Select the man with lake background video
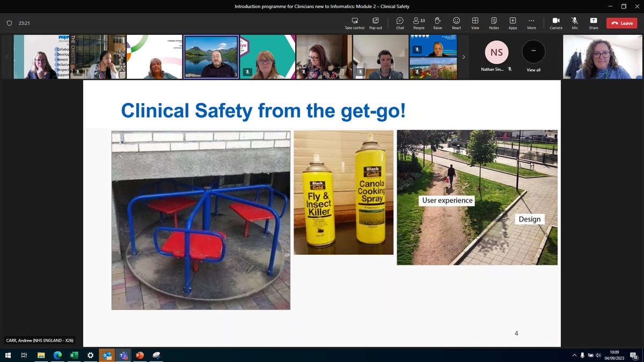644x362 pixels. point(211,57)
